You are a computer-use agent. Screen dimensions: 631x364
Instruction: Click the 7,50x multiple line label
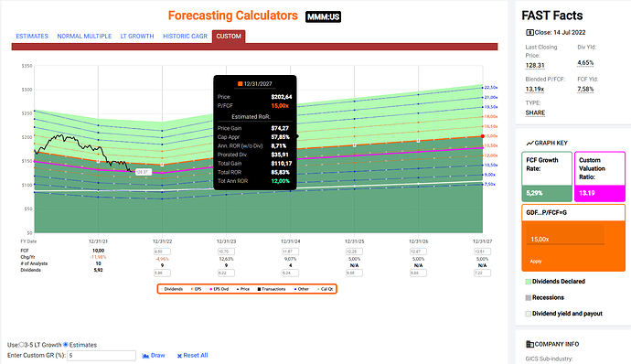(490, 184)
